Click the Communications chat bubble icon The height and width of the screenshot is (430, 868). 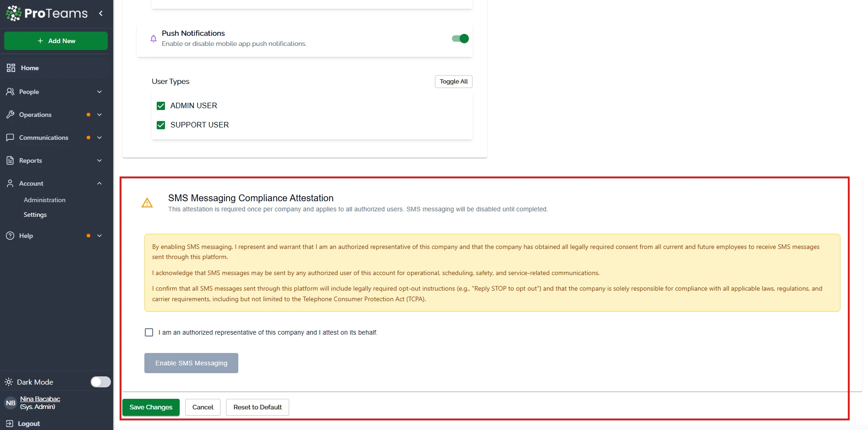pyautogui.click(x=10, y=138)
